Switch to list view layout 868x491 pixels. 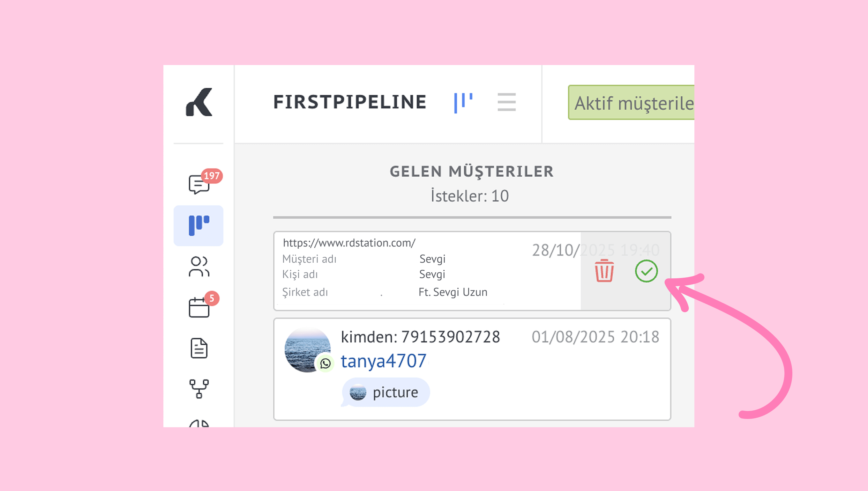(x=506, y=102)
